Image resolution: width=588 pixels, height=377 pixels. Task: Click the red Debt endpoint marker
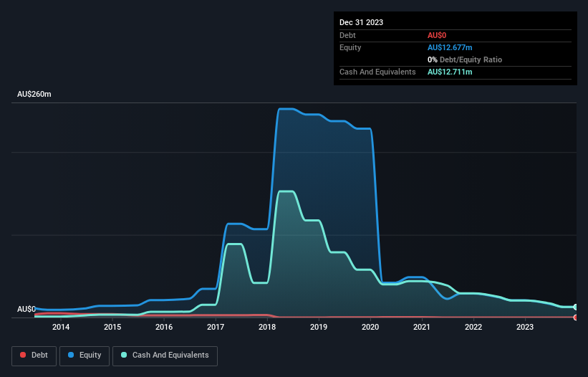click(x=576, y=318)
